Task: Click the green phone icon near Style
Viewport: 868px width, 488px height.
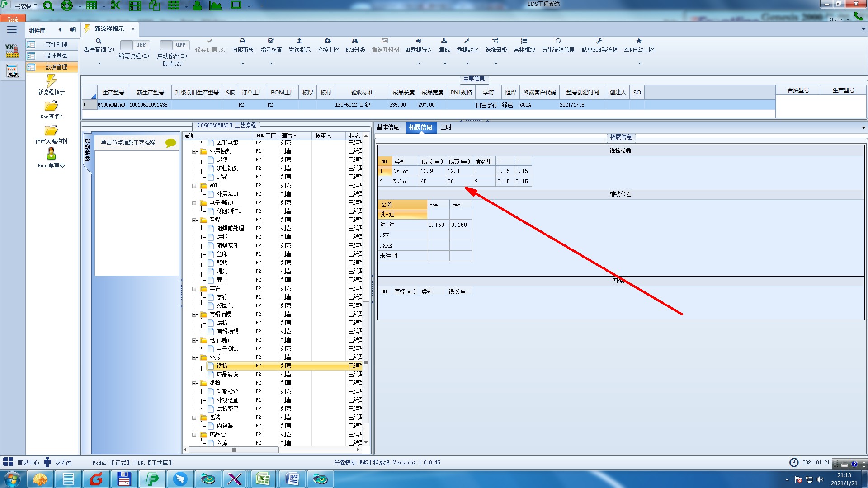Action: (858, 16)
